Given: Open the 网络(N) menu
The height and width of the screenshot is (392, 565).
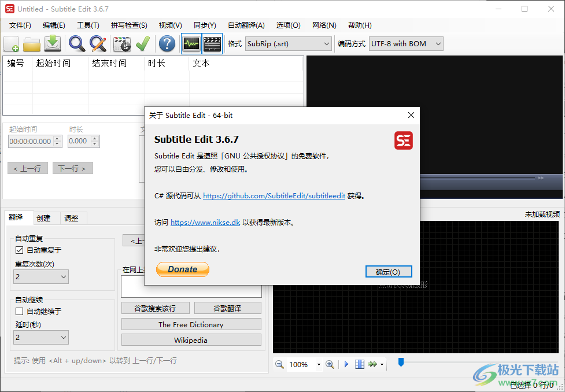Looking at the screenshot, I should pos(324,25).
